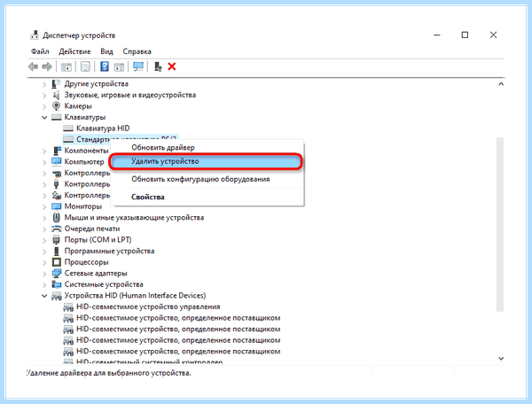Select the Процессоры category label
The image size is (532, 404).
click(87, 262)
